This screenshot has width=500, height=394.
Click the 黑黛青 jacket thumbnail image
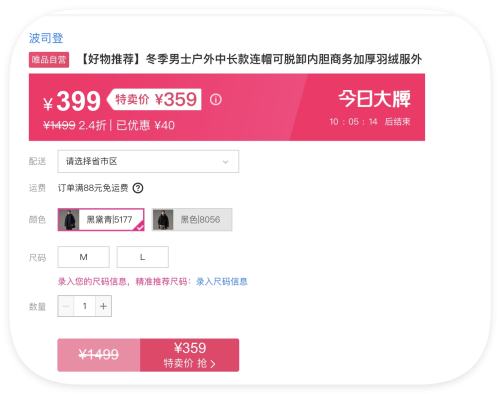(69, 220)
